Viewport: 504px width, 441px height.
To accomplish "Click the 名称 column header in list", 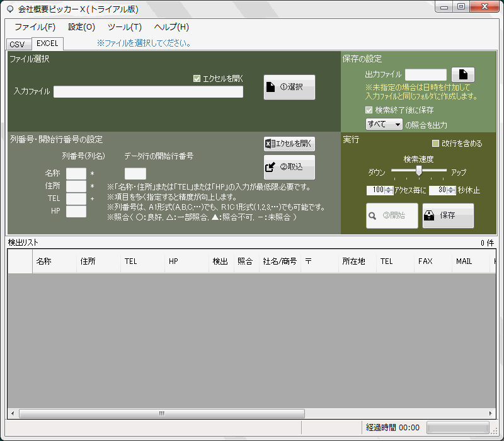I will point(54,261).
